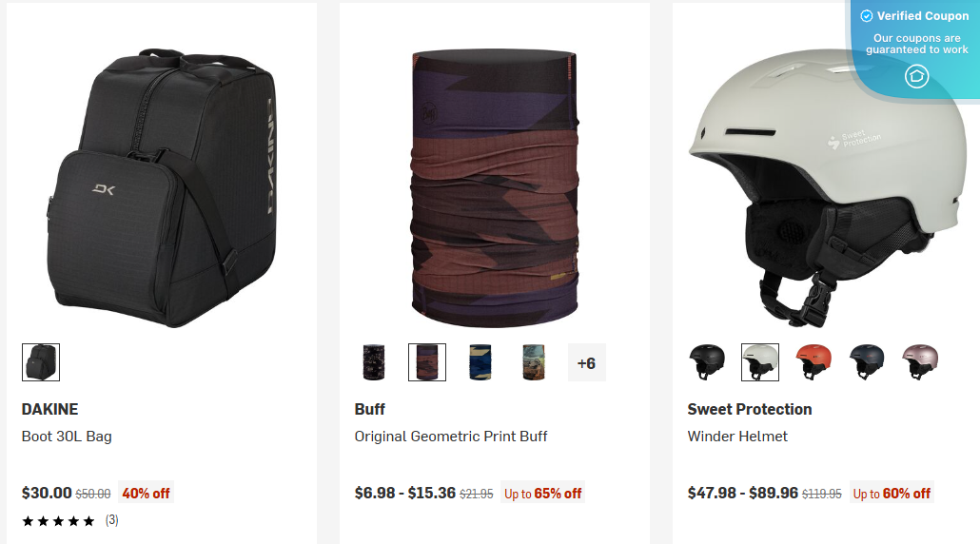The width and height of the screenshot is (980, 544).
Task: Click the Verified Coupon badge icon
Action: (x=916, y=76)
